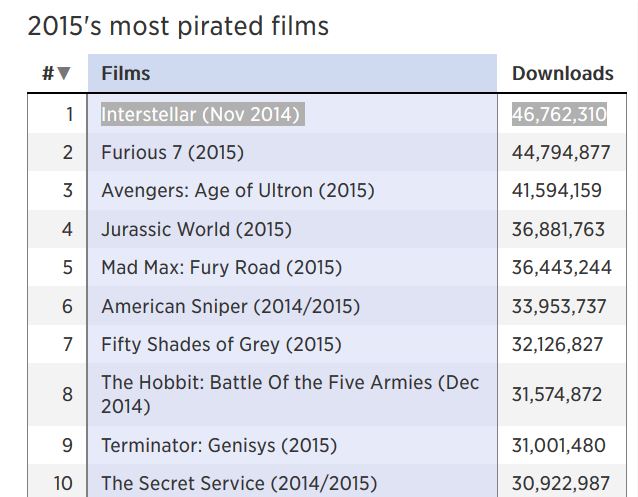This screenshot has height=497, width=638.
Task: Select the highlighted Interstellar (Nov 2014) cell
Action: pos(203,114)
